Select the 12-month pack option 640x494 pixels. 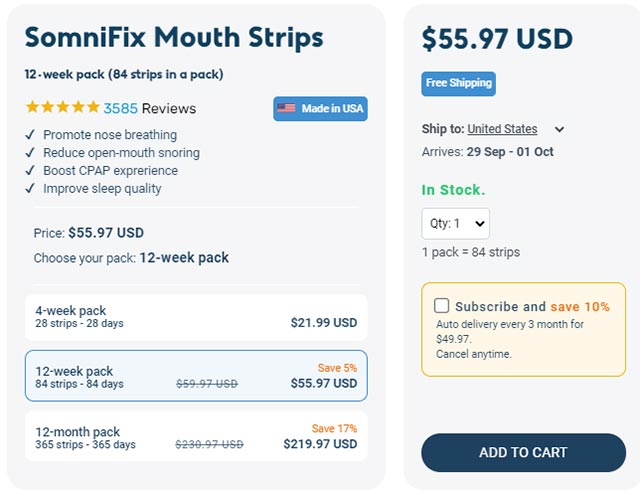point(196,436)
